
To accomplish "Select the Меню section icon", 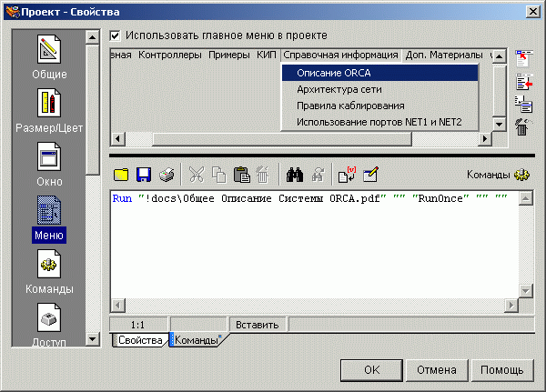I will (x=49, y=210).
